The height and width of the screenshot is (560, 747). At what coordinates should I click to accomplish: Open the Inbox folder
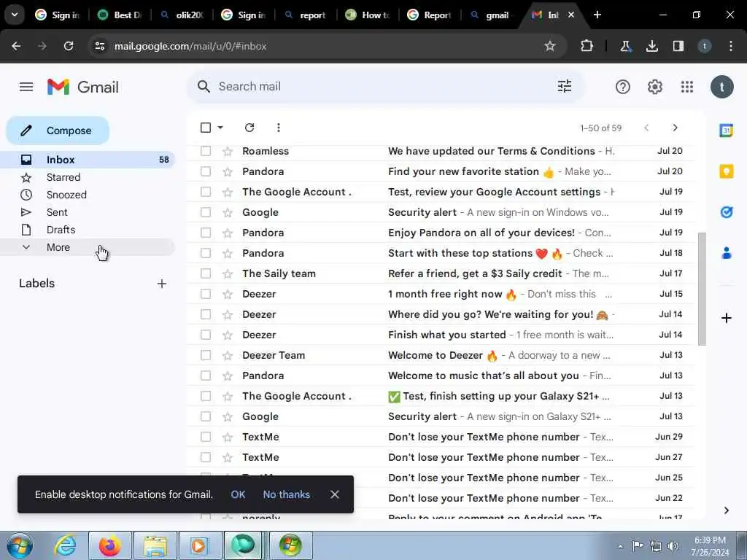[x=88, y=160]
